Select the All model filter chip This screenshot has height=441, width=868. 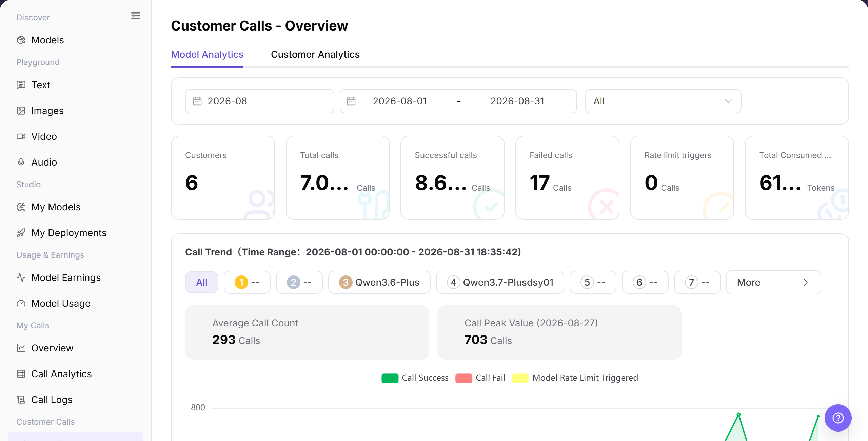tap(202, 282)
